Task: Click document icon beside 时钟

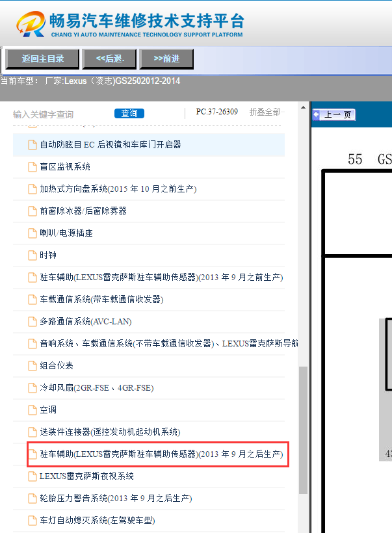Action: (33, 255)
